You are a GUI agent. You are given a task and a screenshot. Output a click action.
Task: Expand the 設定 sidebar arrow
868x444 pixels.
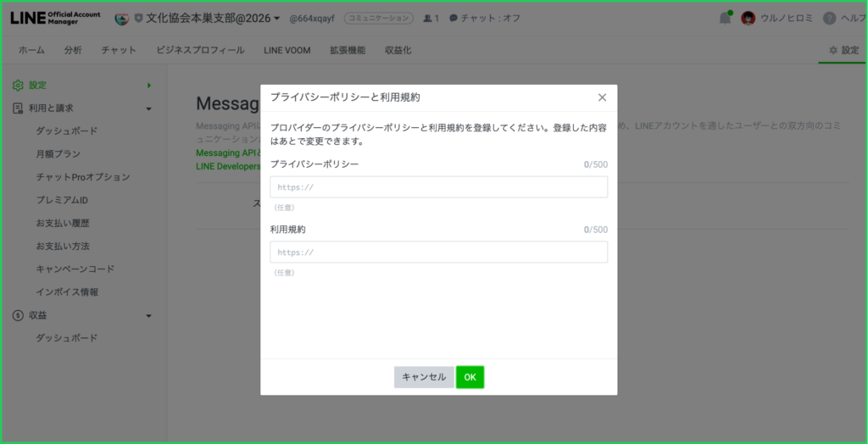point(149,86)
